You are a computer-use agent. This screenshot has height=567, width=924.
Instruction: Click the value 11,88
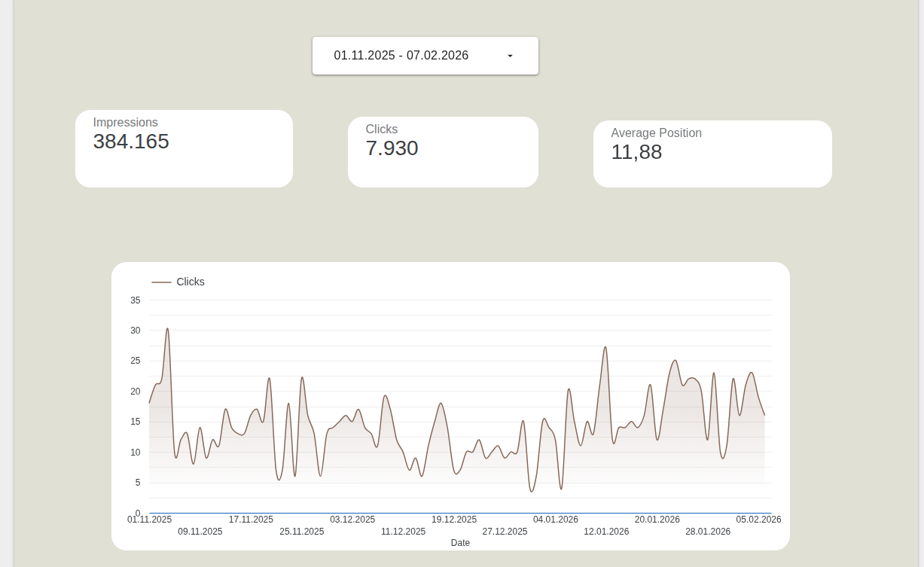636,152
